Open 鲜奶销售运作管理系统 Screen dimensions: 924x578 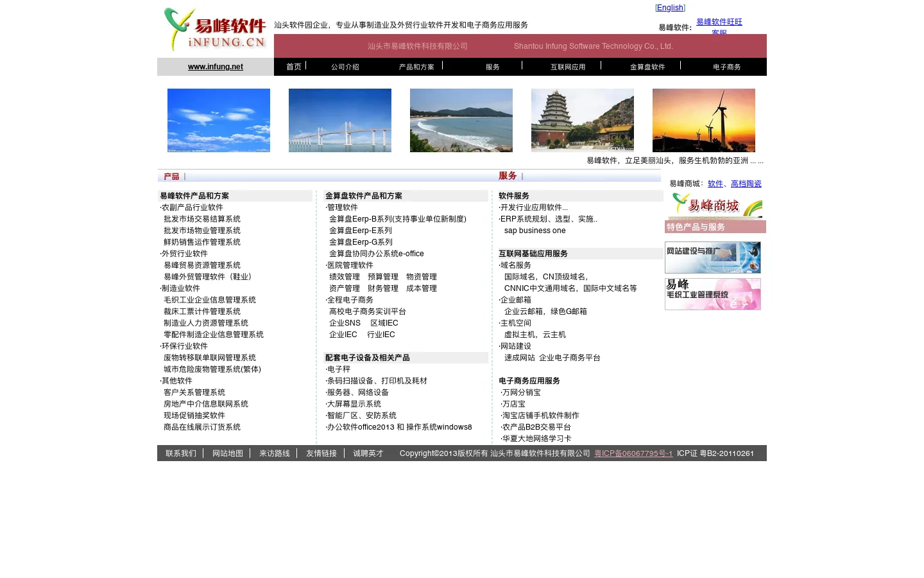202,242
